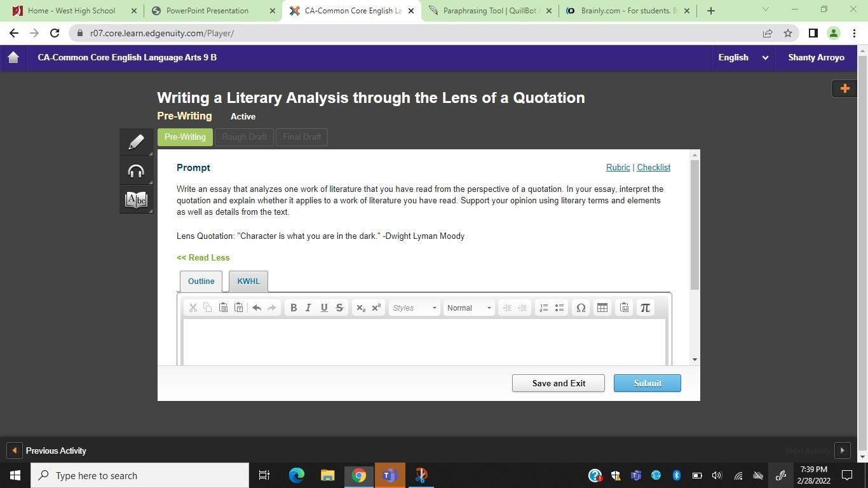Image resolution: width=868 pixels, height=488 pixels.
Task: Open the math equation editor (pi icon)
Action: (645, 308)
